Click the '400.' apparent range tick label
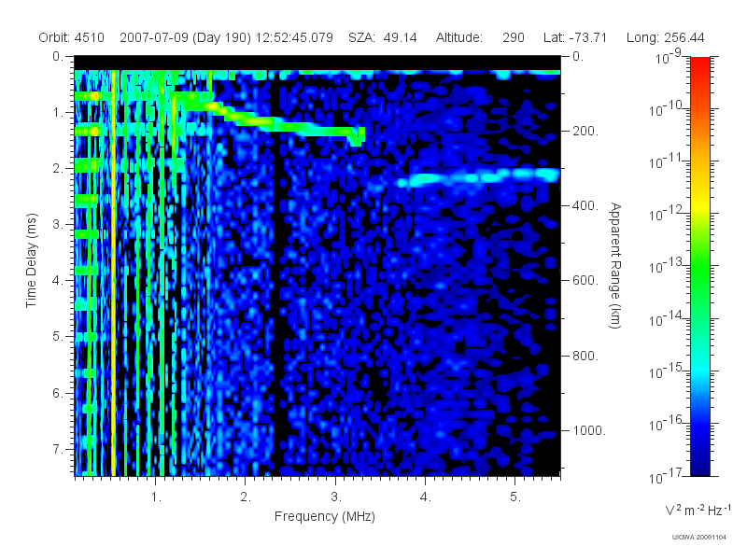The height and width of the screenshot is (560, 747). tap(585, 205)
